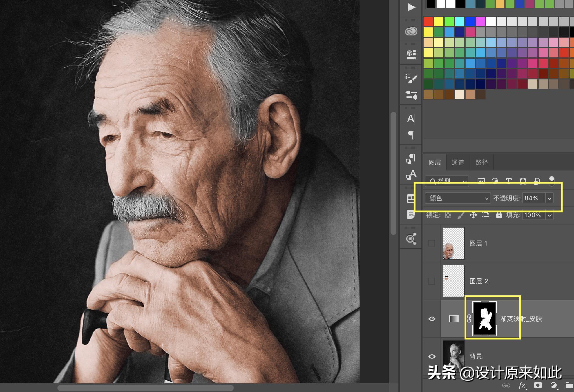Open the Creative Cloud Libraries panel icon
This screenshot has height=392, width=574.
click(411, 31)
